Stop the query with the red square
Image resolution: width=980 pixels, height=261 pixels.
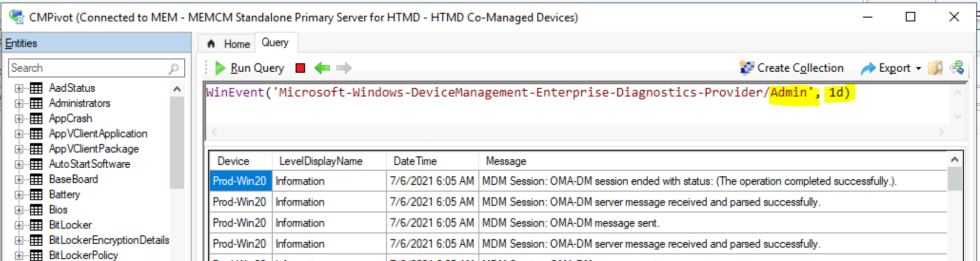tap(301, 68)
